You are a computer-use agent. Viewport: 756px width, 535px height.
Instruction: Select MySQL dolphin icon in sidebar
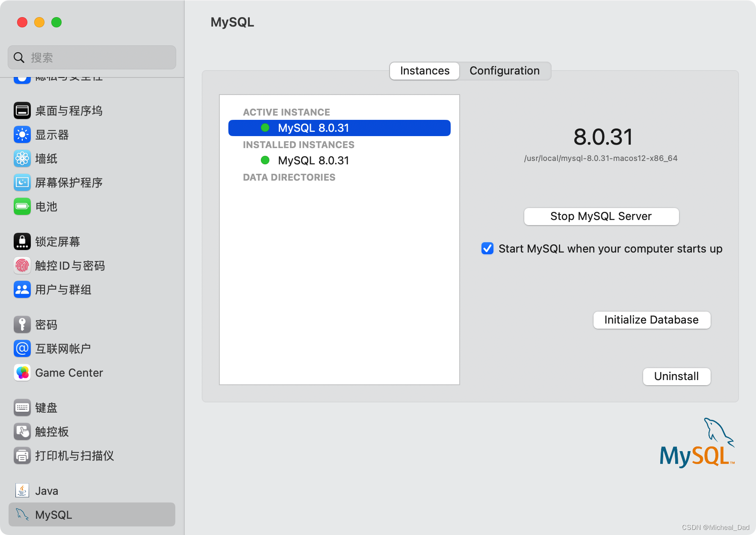pyautogui.click(x=22, y=515)
